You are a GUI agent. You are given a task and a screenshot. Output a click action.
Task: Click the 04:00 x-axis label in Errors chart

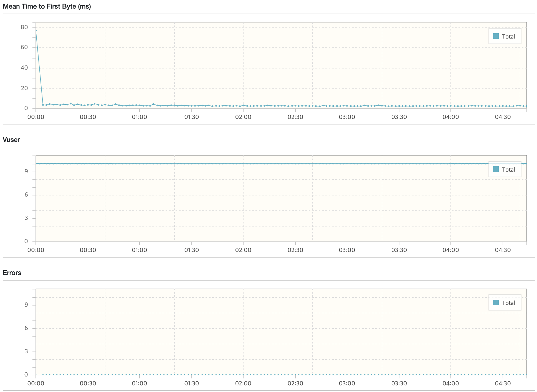coord(451,383)
